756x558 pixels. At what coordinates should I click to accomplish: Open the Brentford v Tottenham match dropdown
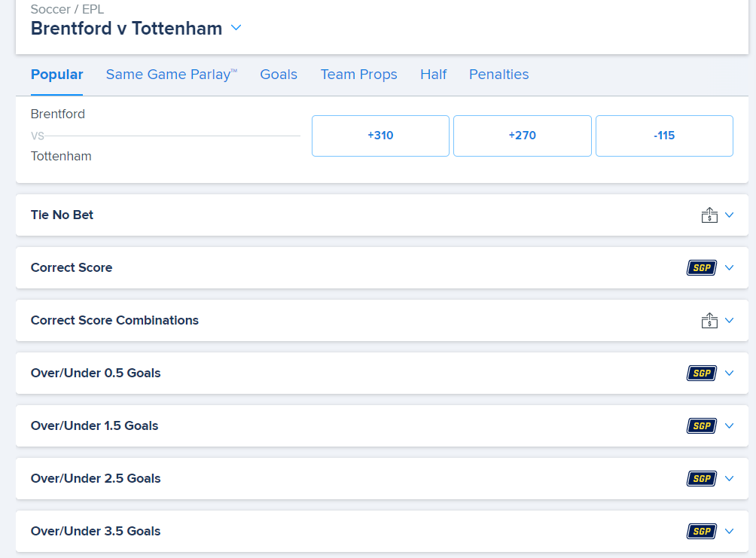coord(236,28)
